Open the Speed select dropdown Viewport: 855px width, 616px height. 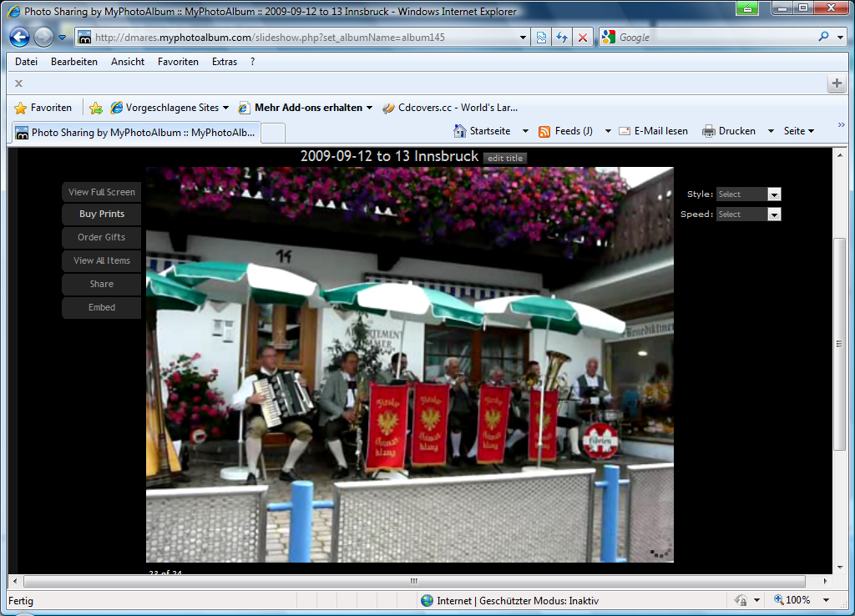(748, 215)
